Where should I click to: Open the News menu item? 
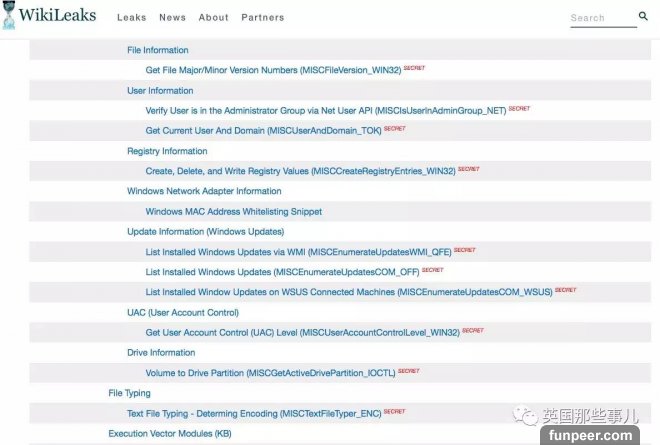click(172, 18)
